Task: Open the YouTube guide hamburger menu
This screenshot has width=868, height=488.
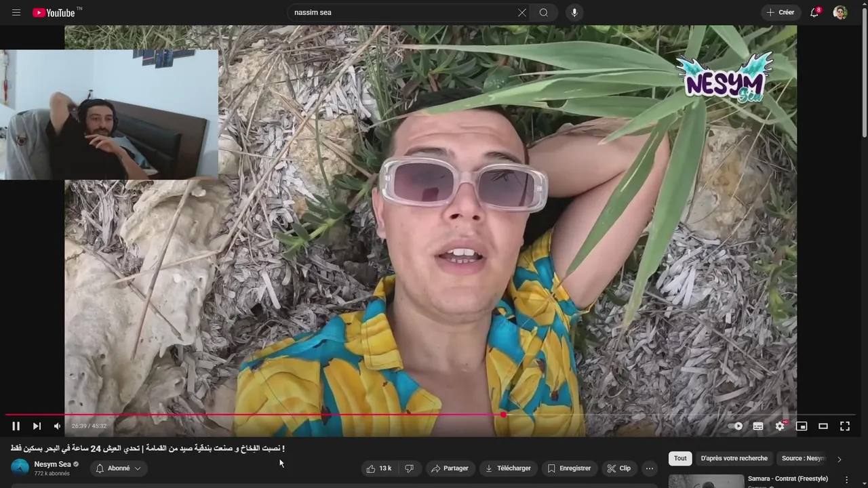Action: click(16, 12)
